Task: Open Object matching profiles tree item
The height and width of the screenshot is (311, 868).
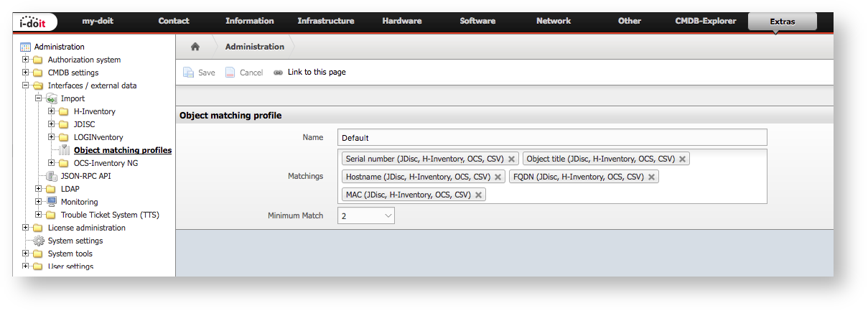Action: coord(123,150)
